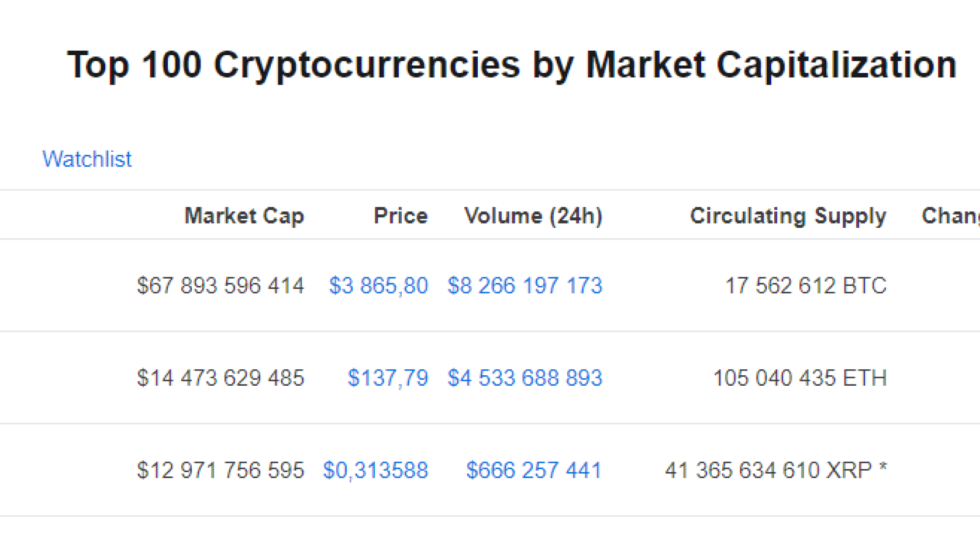The width and height of the screenshot is (980, 551).
Task: Select Ethereum market cap $14 473 629 485
Action: click(x=221, y=378)
